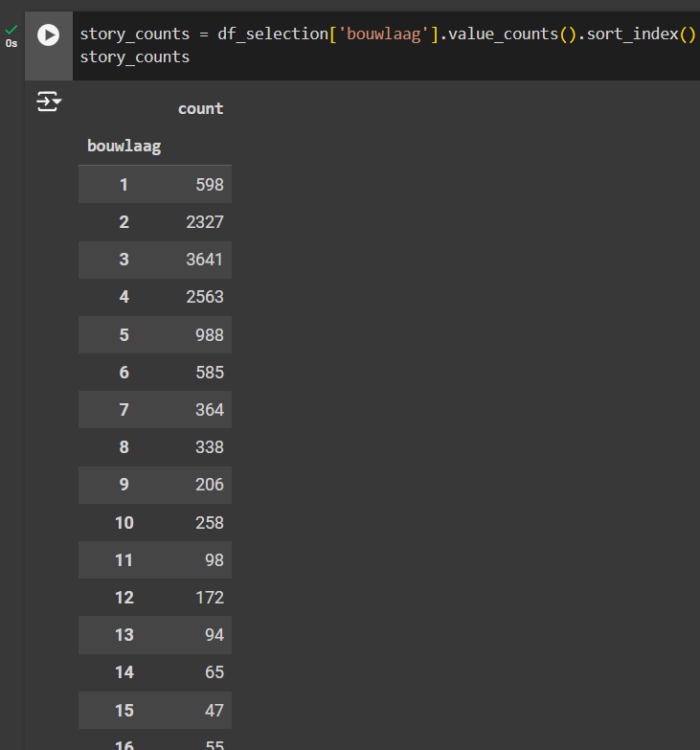The image size is (700, 750).
Task: Click the count value 3641
Action: pyautogui.click(x=204, y=260)
